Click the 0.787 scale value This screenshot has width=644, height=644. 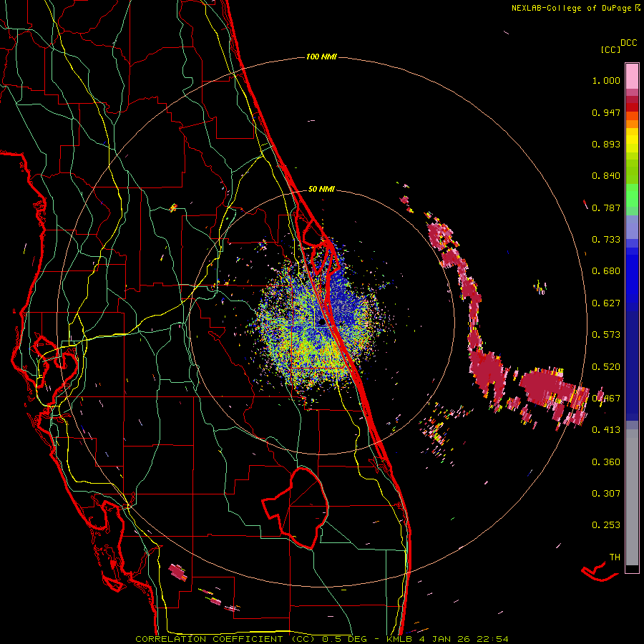pos(606,208)
